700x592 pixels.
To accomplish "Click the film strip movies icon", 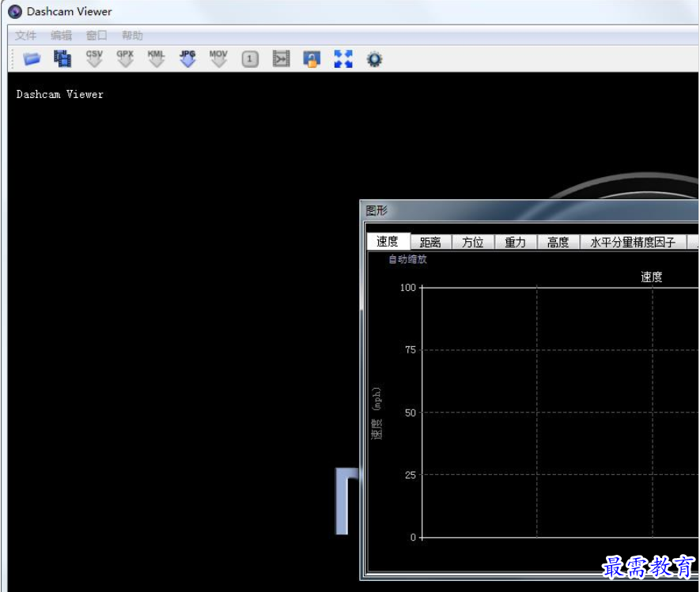I will pos(62,58).
